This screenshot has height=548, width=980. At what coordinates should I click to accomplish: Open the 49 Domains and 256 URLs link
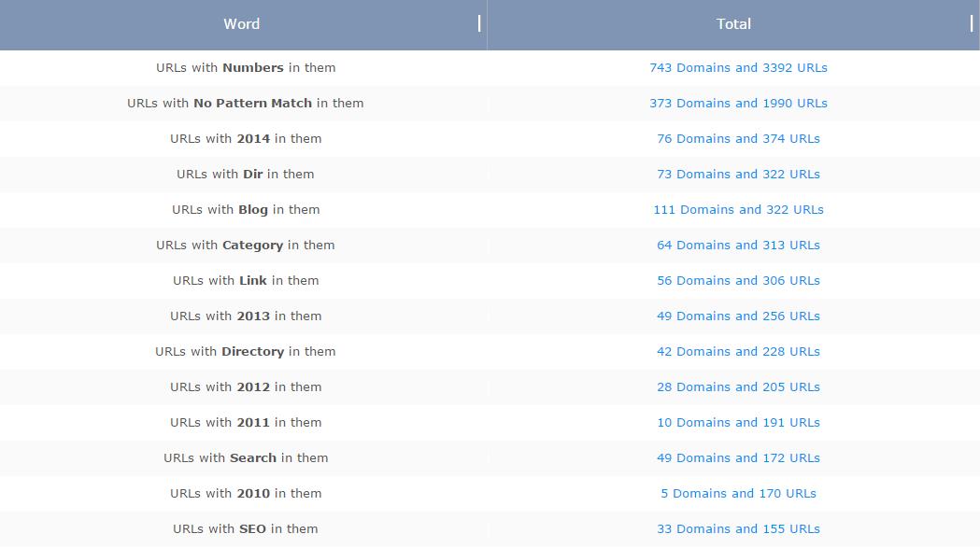click(x=738, y=316)
